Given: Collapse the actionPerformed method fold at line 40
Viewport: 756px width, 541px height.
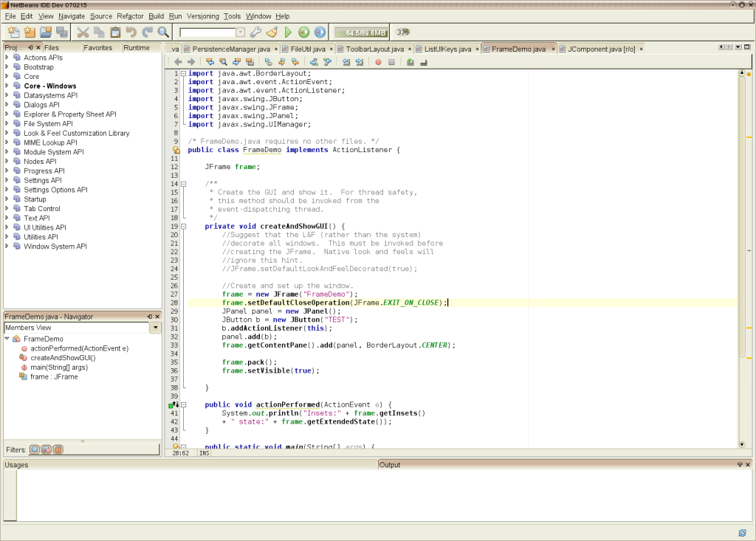Looking at the screenshot, I should [184, 404].
